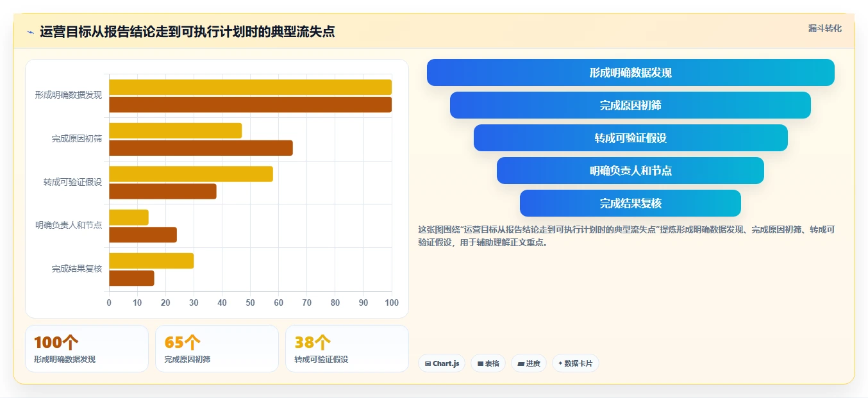Click the yellow bar for 明确负责人和节点
Screen dimensions: 868x398
[129, 217]
